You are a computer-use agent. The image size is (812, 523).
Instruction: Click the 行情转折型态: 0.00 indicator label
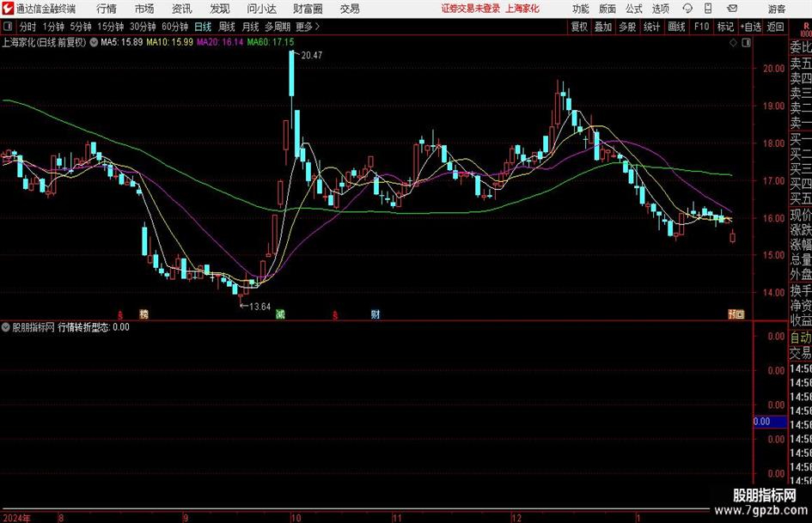click(x=94, y=327)
